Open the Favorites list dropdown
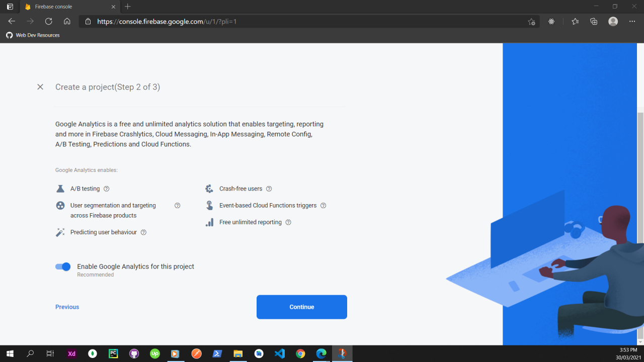Viewport: 644px width, 362px height. 575,21
